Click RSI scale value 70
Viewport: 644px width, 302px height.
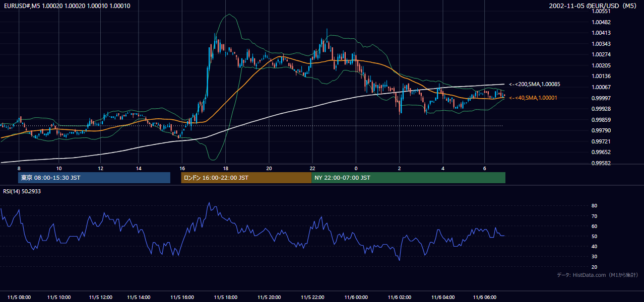click(595, 216)
